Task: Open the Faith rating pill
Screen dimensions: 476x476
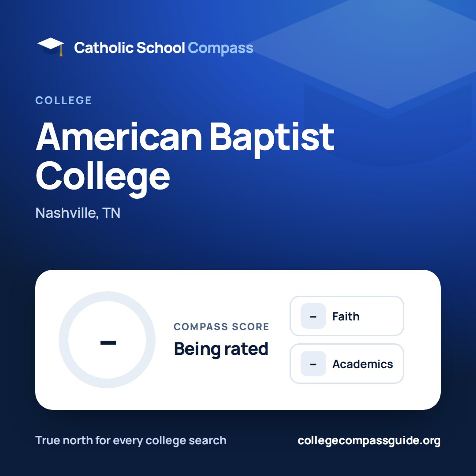Action: (x=347, y=316)
